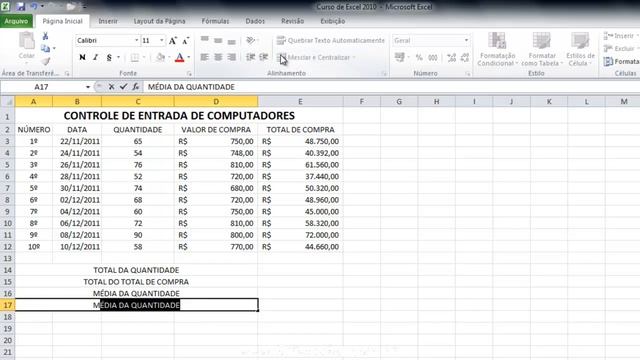Click formula bar text MÉDIA DA QUANTIDADE
Screen dimensions: 640x360
(191, 87)
